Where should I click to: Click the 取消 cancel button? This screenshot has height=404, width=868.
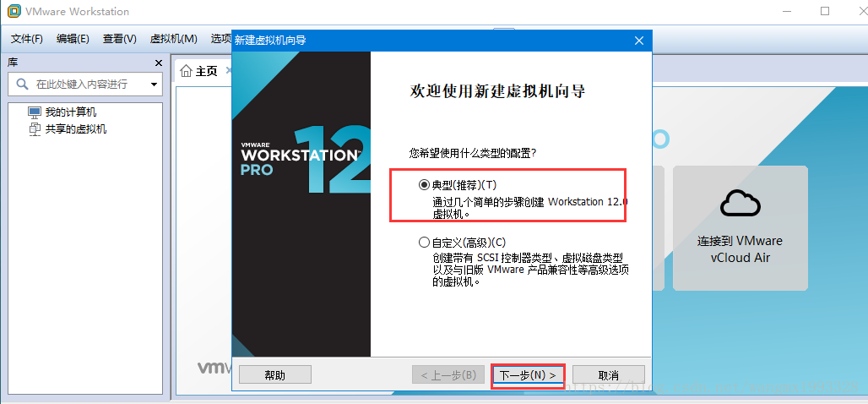point(609,375)
